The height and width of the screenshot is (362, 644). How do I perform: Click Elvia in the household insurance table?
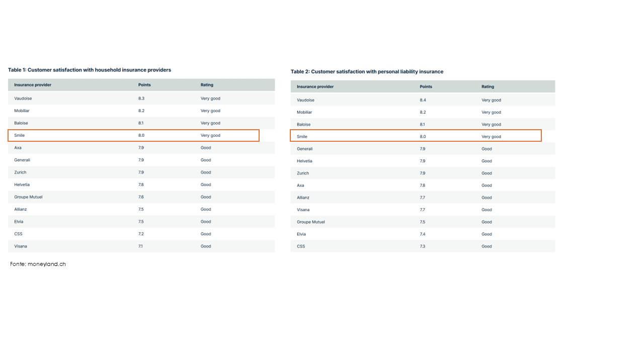point(19,222)
